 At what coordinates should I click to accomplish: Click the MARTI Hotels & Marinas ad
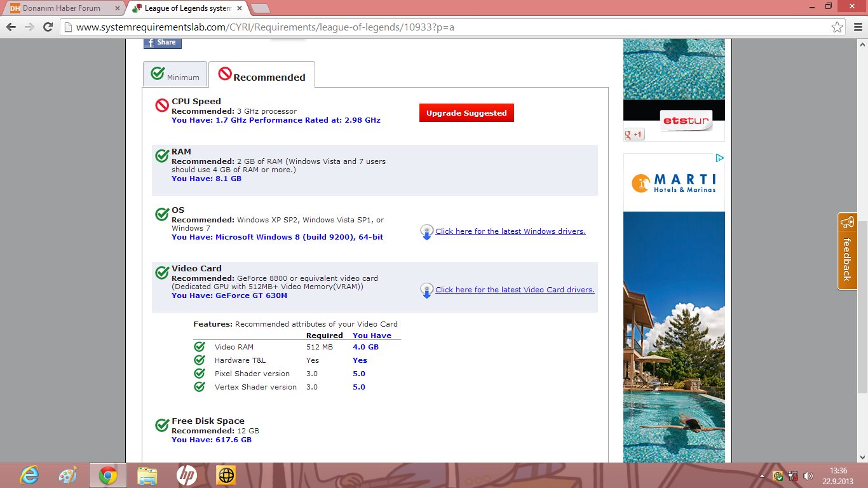coord(674,183)
